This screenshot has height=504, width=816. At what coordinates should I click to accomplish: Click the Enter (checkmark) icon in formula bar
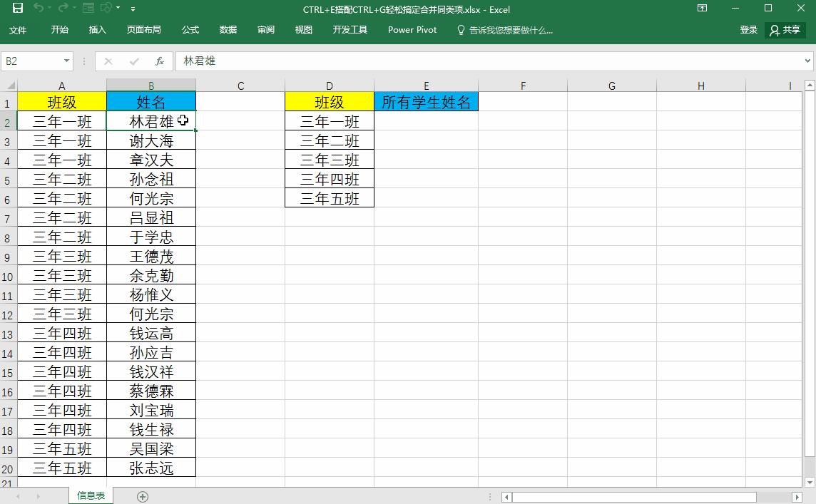(x=133, y=61)
